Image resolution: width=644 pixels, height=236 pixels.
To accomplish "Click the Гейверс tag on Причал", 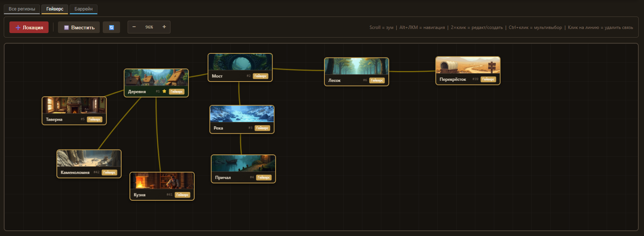I will 263,177.
